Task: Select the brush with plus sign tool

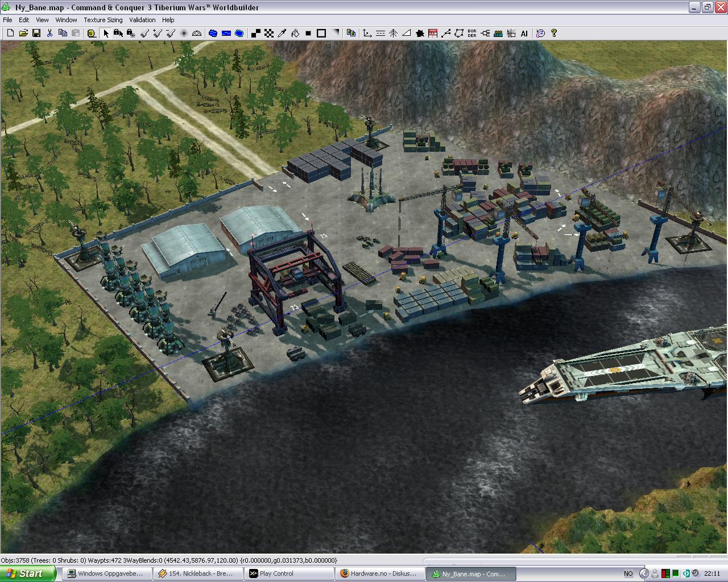Action: (x=158, y=34)
